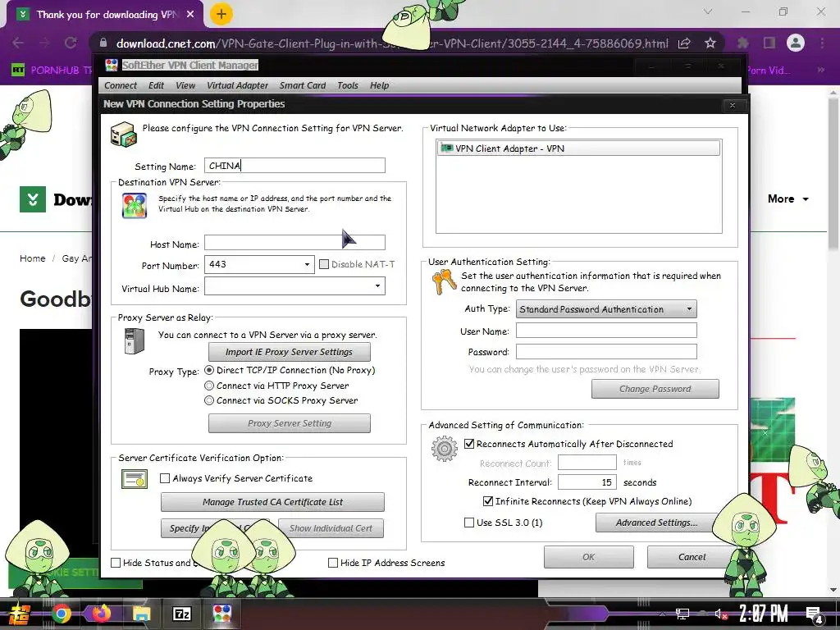
Task: Launch Firefox from taskbar
Action: pyautogui.click(x=101, y=614)
